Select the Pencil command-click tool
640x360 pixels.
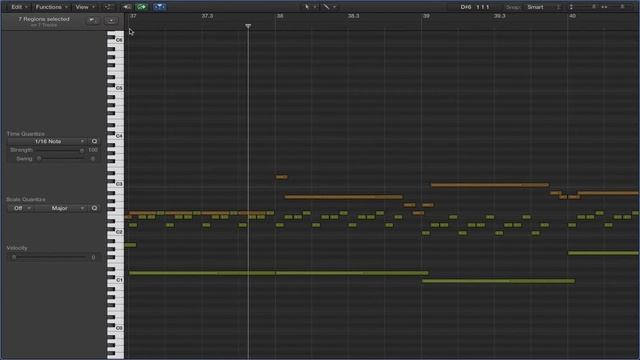click(327, 7)
